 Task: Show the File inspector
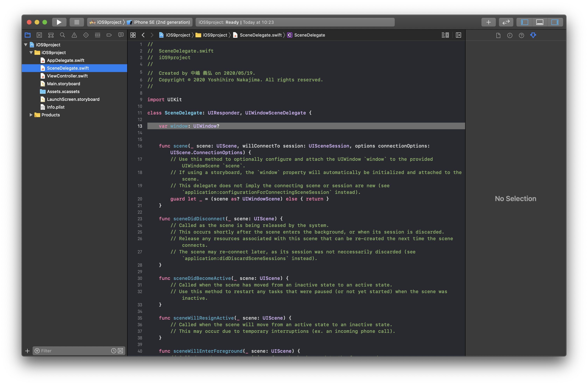[498, 35]
